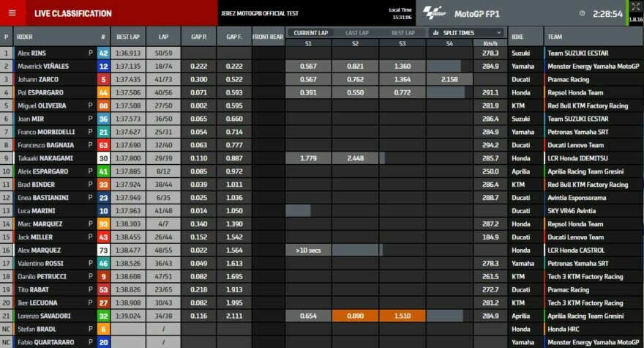Select rider name Marc MARQUEZ
The width and height of the screenshot is (644, 348).
pyautogui.click(x=40, y=224)
